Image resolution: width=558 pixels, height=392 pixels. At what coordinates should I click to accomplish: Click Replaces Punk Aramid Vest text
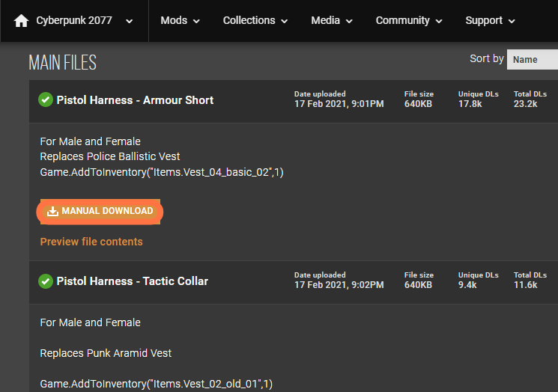tap(106, 353)
